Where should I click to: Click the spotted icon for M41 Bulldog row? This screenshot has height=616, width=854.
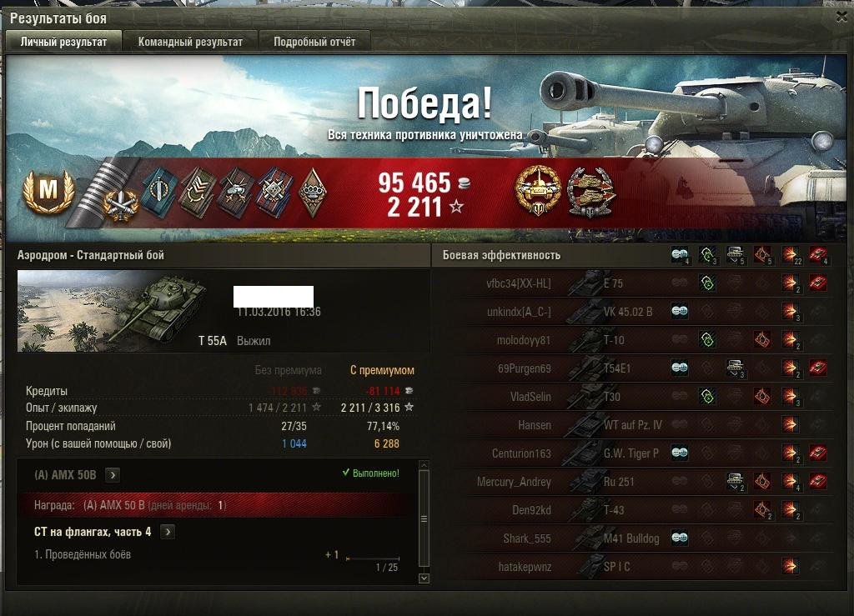coord(680,538)
